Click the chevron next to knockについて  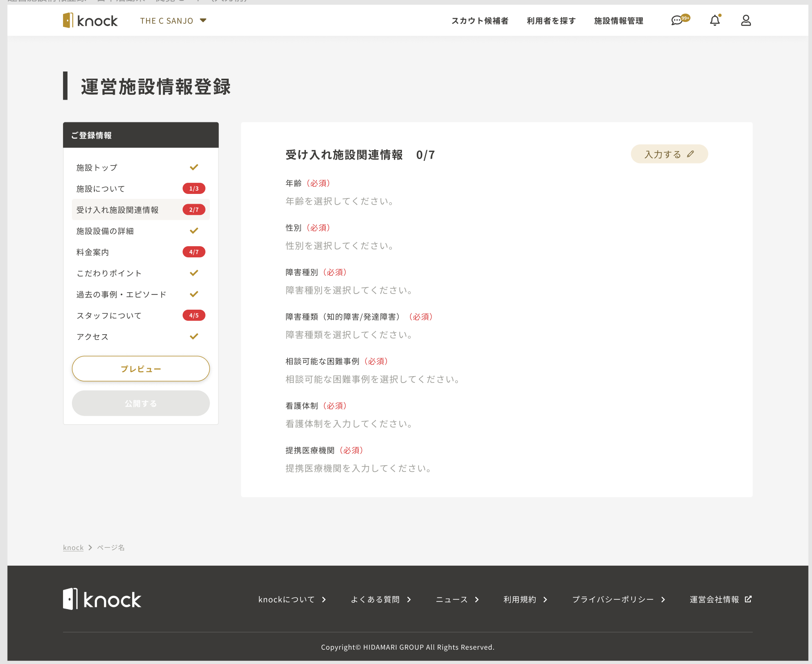(324, 600)
